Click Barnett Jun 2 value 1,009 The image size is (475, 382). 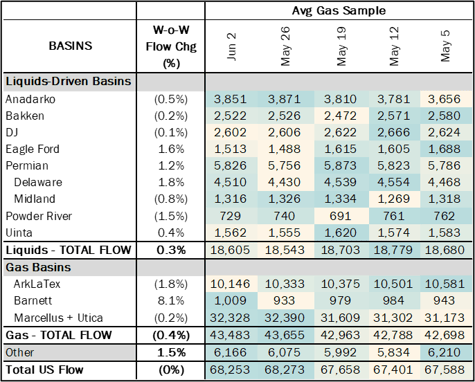(x=230, y=301)
